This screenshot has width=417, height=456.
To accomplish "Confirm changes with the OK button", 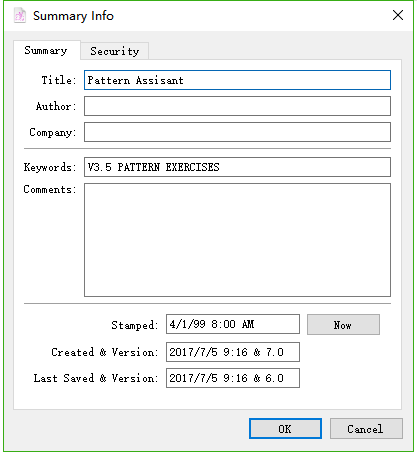I will coord(285,429).
